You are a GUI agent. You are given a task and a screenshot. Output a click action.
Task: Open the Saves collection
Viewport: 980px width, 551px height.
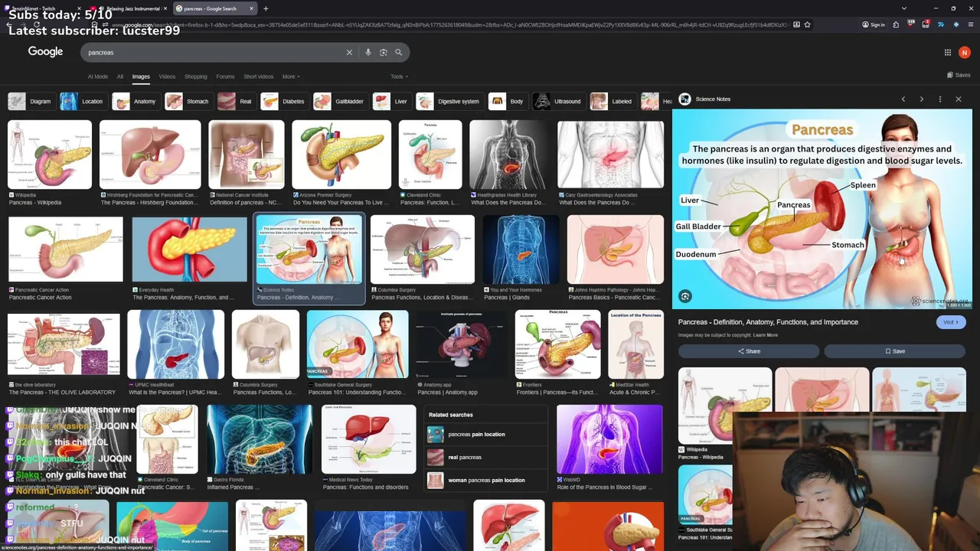click(959, 75)
